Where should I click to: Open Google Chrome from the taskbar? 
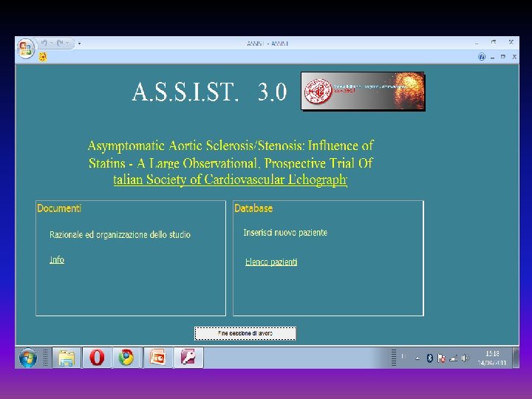[126, 358]
